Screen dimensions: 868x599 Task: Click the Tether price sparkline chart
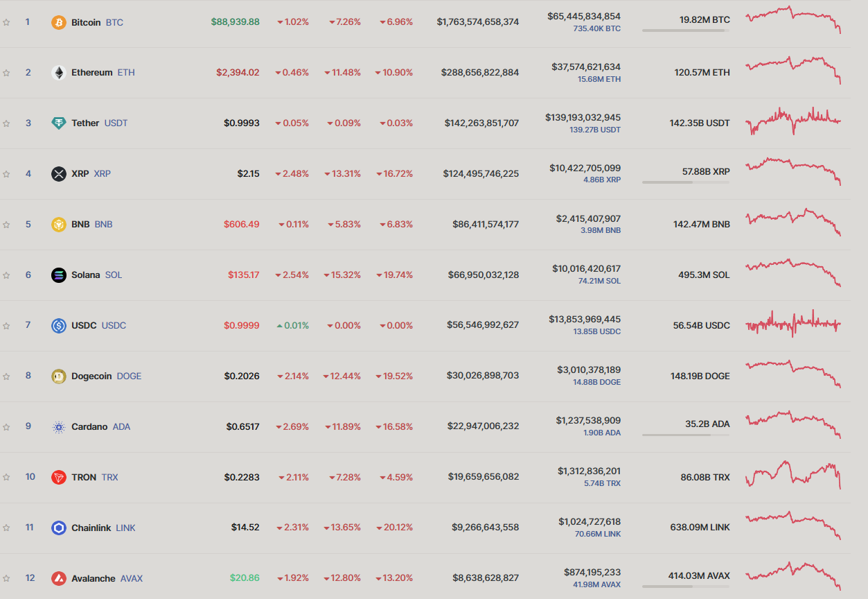[794, 123]
